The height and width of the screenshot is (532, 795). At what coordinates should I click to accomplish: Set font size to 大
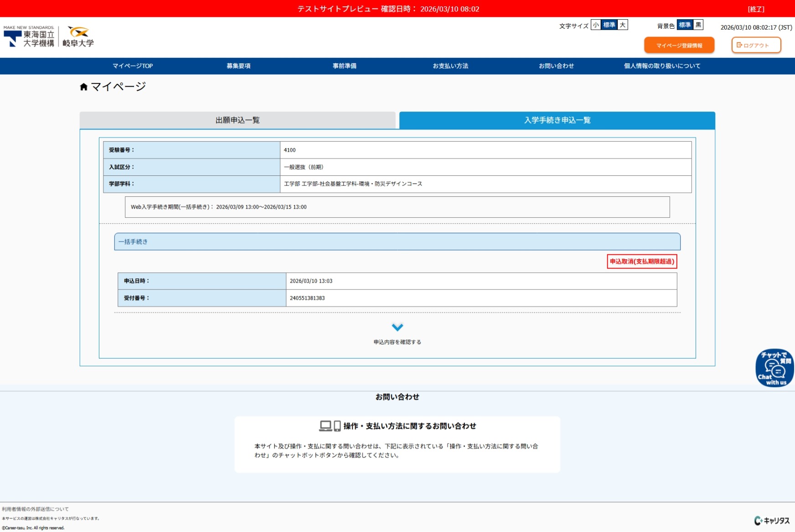tap(623, 25)
